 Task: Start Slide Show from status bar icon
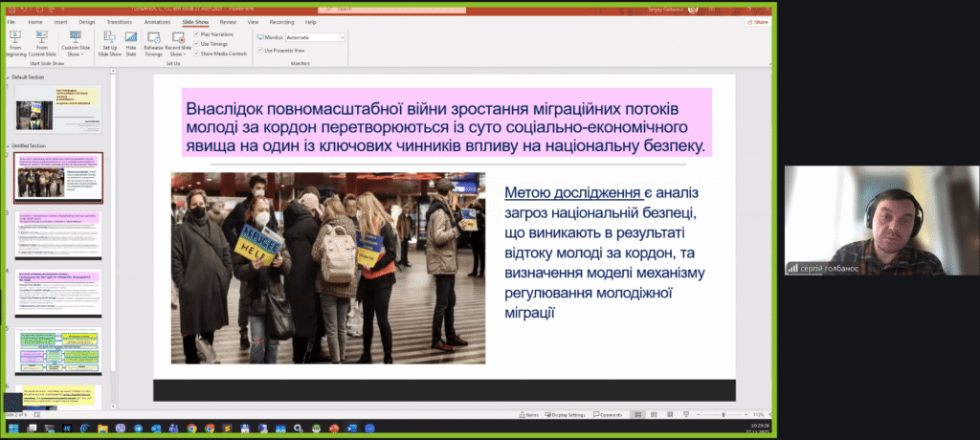pos(685,414)
